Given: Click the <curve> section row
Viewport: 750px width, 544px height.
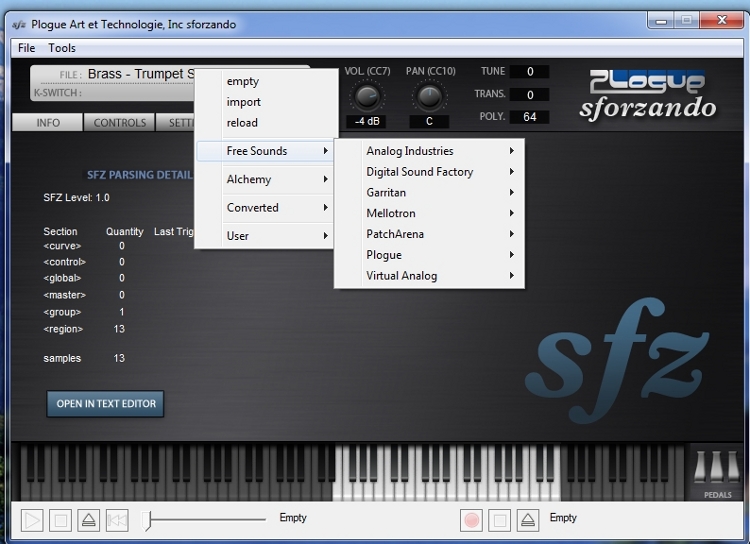Looking at the screenshot, I should pos(84,246).
